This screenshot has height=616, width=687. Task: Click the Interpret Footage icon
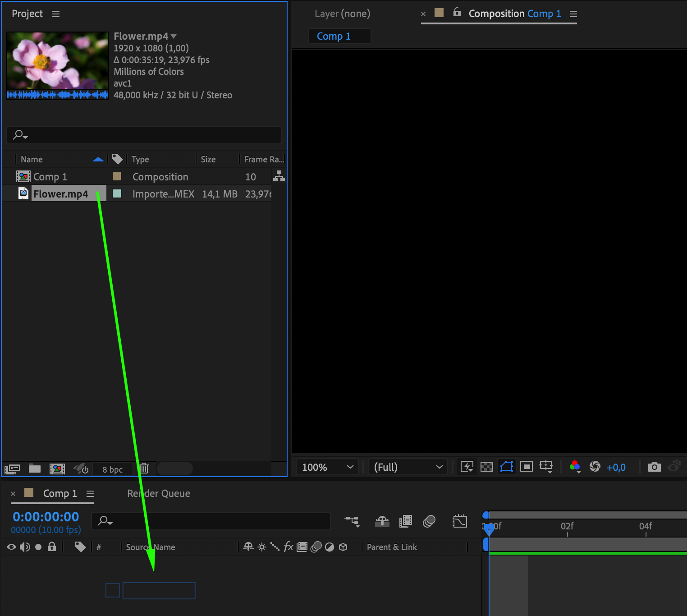pos(12,469)
